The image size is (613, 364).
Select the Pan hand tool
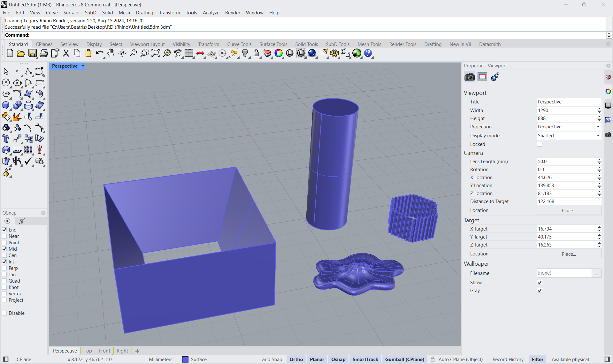(x=111, y=53)
